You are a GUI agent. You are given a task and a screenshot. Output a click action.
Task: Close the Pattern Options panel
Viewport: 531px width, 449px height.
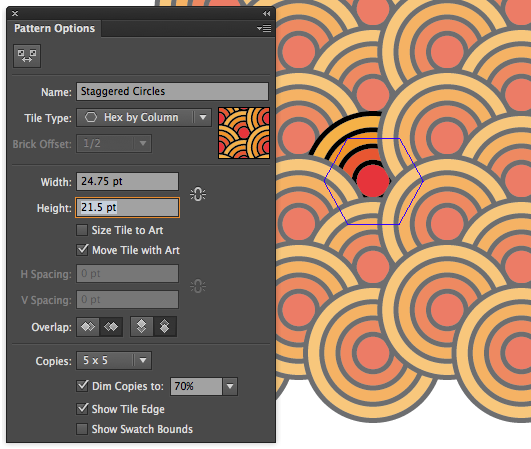[15, 14]
